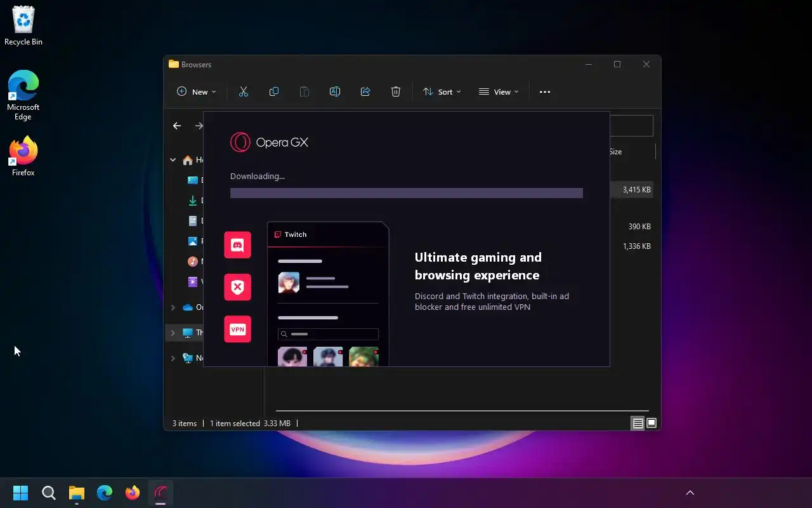Click "3 items" in status bar
This screenshot has height=508, width=812.
(185, 424)
